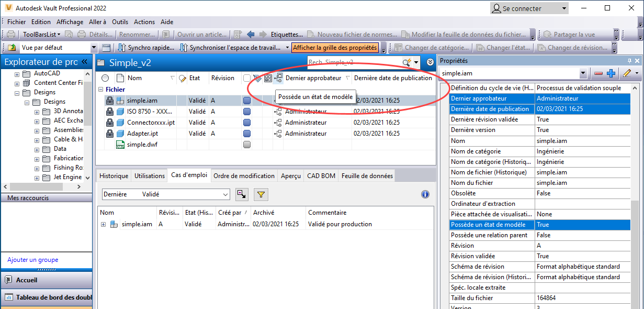644x309 pixels.
Task: Click the pencil edit icon in Propriétés
Action: [x=627, y=74]
